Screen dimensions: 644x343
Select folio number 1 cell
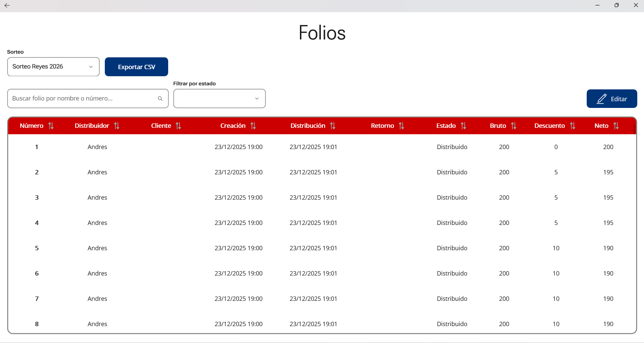pyautogui.click(x=37, y=147)
